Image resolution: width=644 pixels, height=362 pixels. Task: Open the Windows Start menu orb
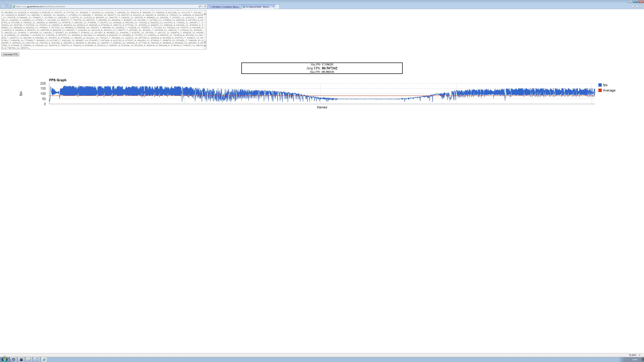click(4, 359)
